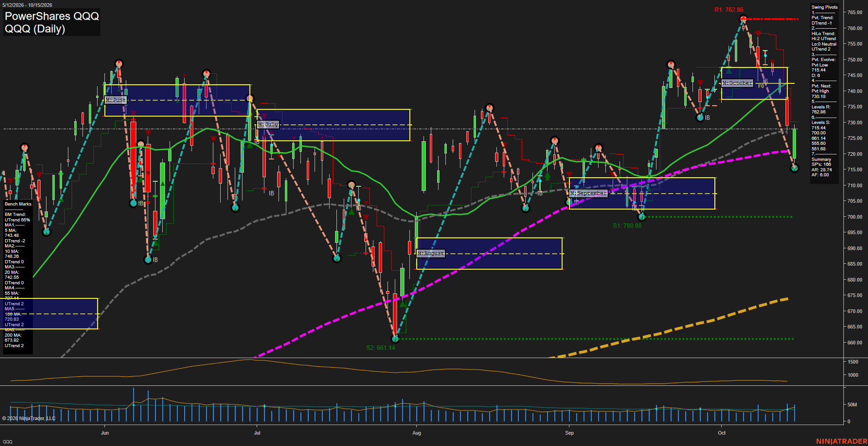Click the NINJATRADER logo in the corner
The height and width of the screenshot is (446, 868).
pyautogui.click(x=842, y=441)
